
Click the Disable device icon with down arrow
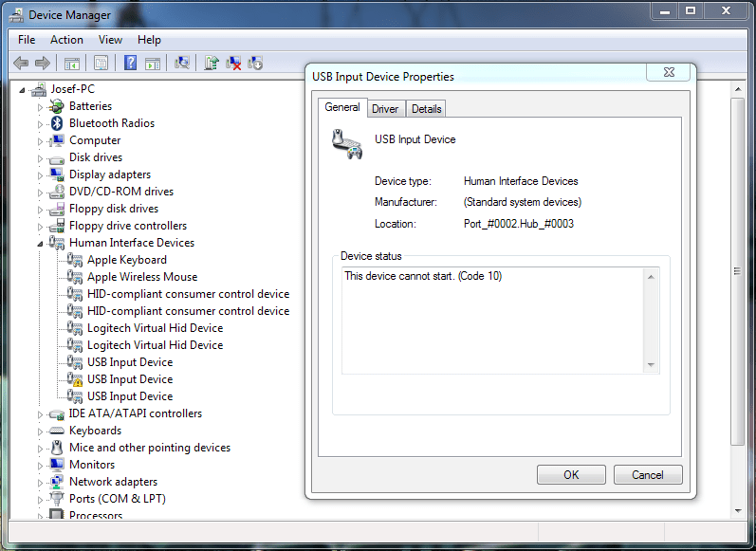pos(254,63)
